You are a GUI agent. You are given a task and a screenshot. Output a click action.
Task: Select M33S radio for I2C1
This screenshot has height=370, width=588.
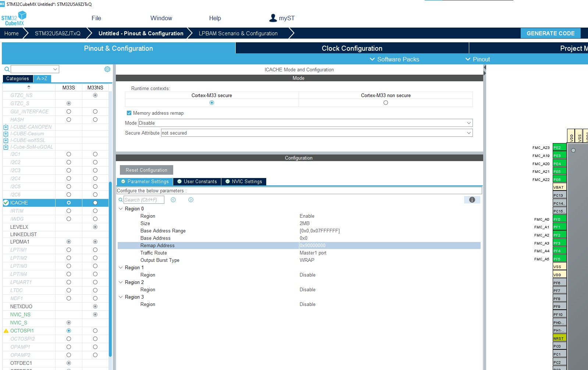(69, 154)
